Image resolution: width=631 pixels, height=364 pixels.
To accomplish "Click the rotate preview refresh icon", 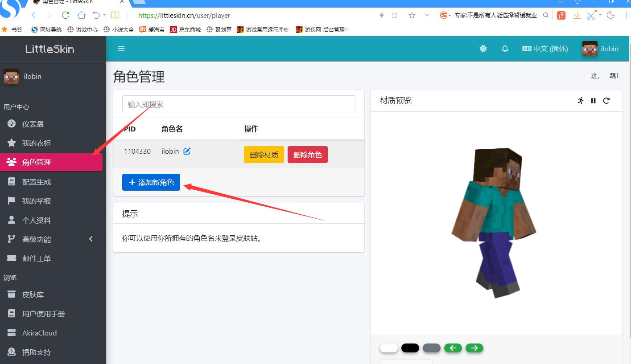I will [606, 101].
